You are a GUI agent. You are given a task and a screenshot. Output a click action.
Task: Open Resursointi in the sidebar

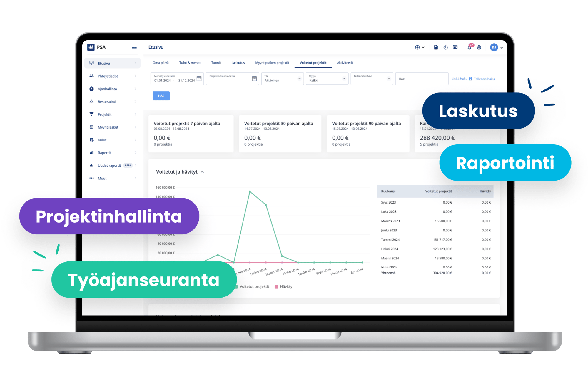[113, 101]
